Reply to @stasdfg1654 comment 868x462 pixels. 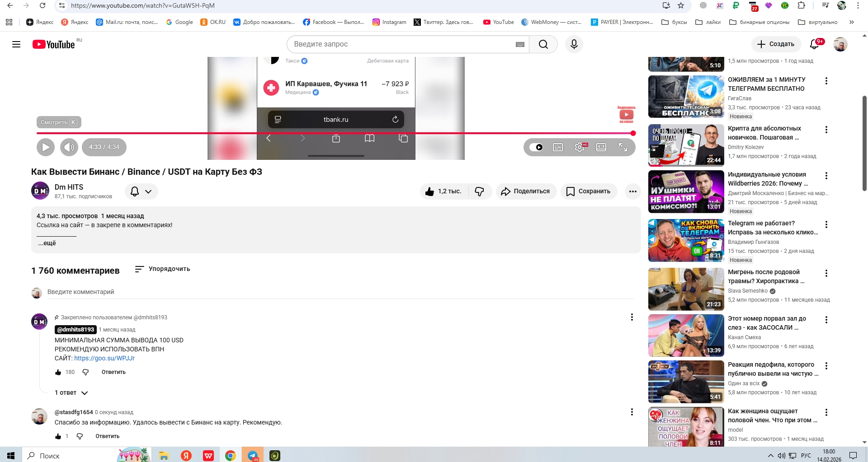108,436
